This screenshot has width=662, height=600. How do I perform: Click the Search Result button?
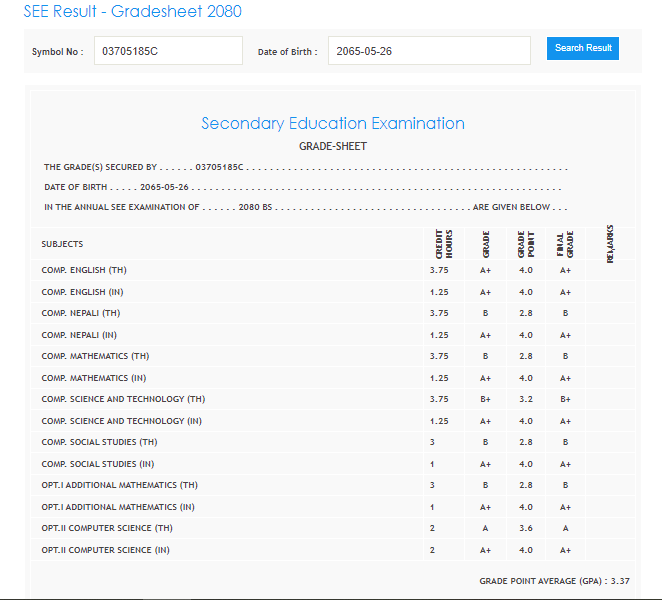pyautogui.click(x=582, y=48)
